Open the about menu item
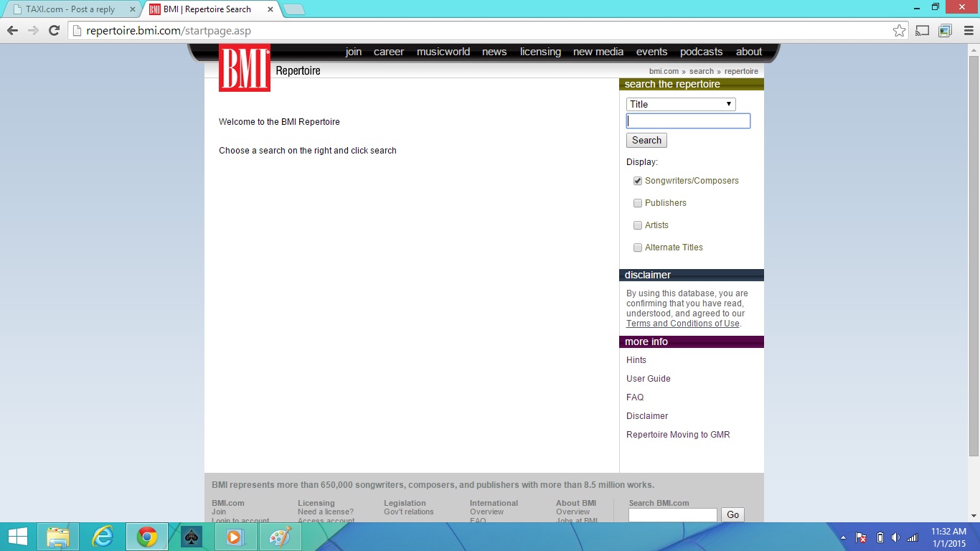The image size is (980, 551). (x=749, y=52)
